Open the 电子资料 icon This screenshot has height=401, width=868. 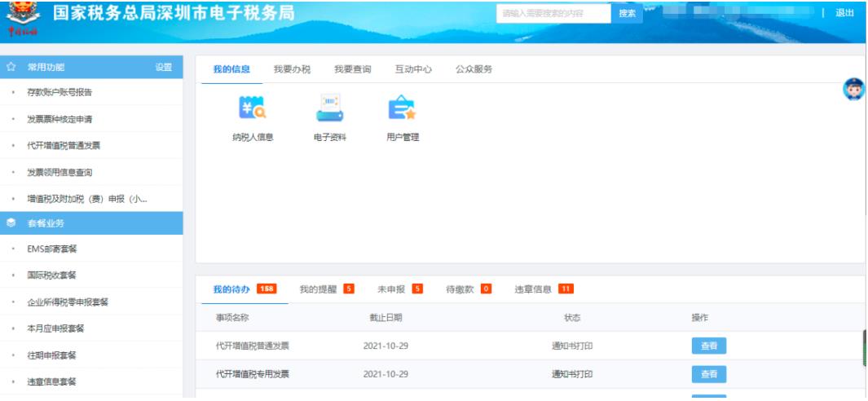click(329, 109)
